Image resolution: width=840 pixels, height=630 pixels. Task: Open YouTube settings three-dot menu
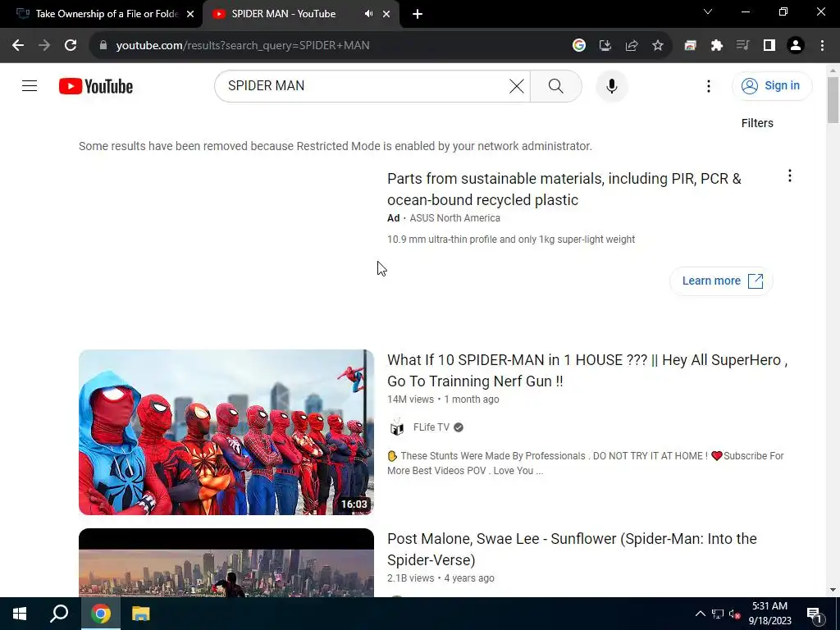click(x=708, y=85)
